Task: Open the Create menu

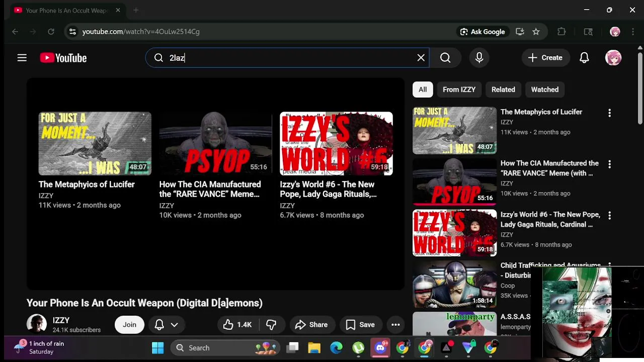Action: (x=545, y=58)
